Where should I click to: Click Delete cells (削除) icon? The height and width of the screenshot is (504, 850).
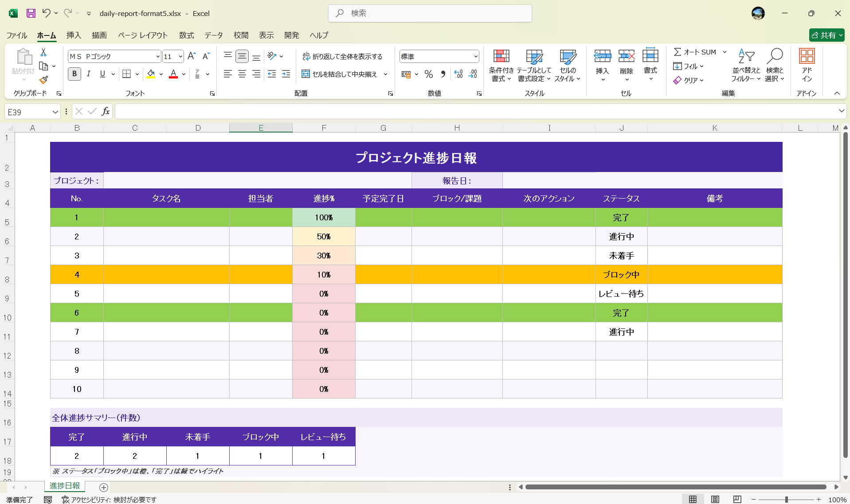point(627,56)
